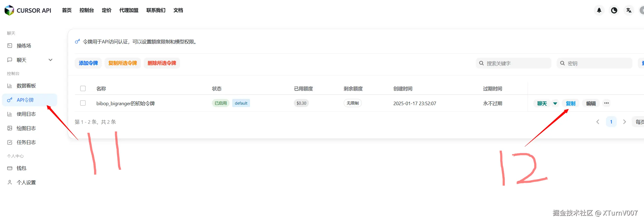Click the $0.30 used quota value

[301, 103]
